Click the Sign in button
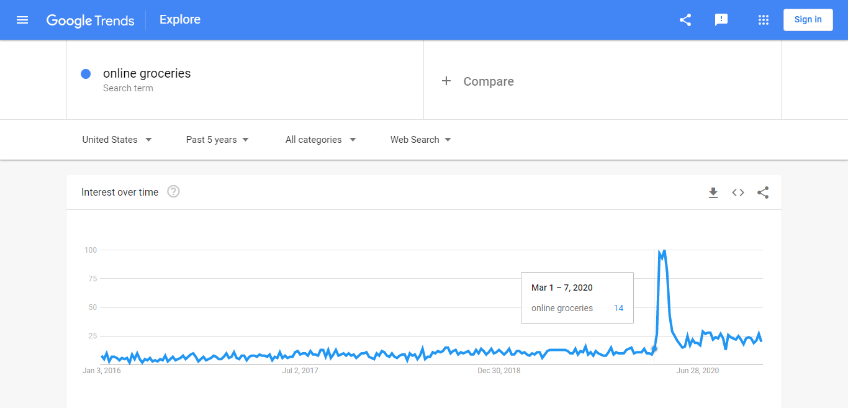The image size is (848, 408). tap(807, 19)
